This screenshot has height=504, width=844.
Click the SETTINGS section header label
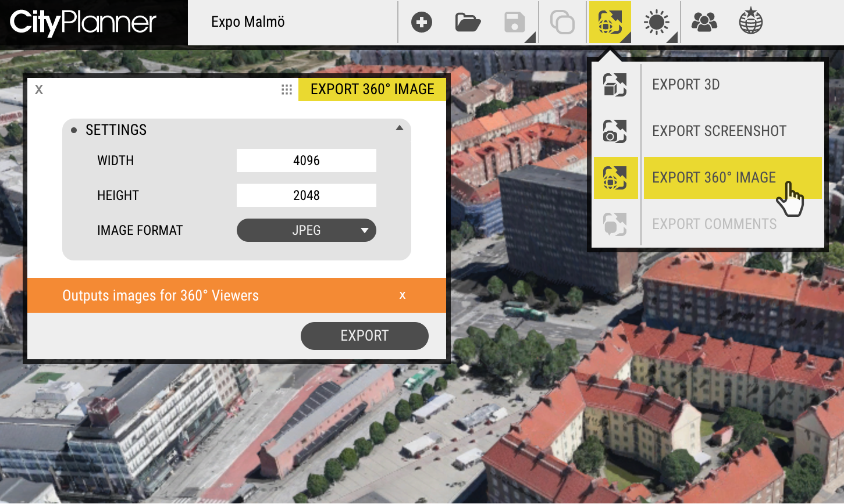coord(116,130)
